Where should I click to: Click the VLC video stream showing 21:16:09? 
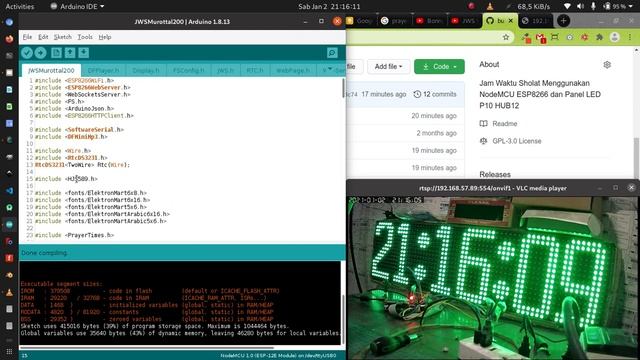point(493,278)
